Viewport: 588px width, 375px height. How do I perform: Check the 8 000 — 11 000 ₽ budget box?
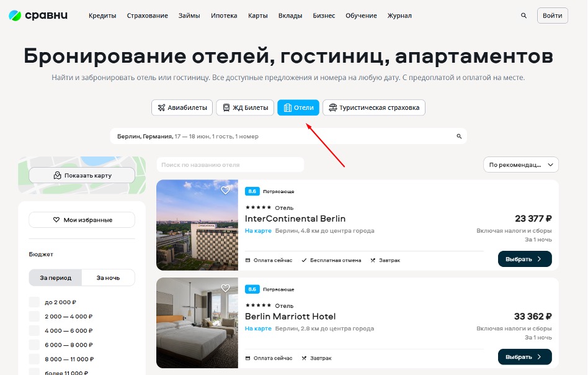click(34, 359)
